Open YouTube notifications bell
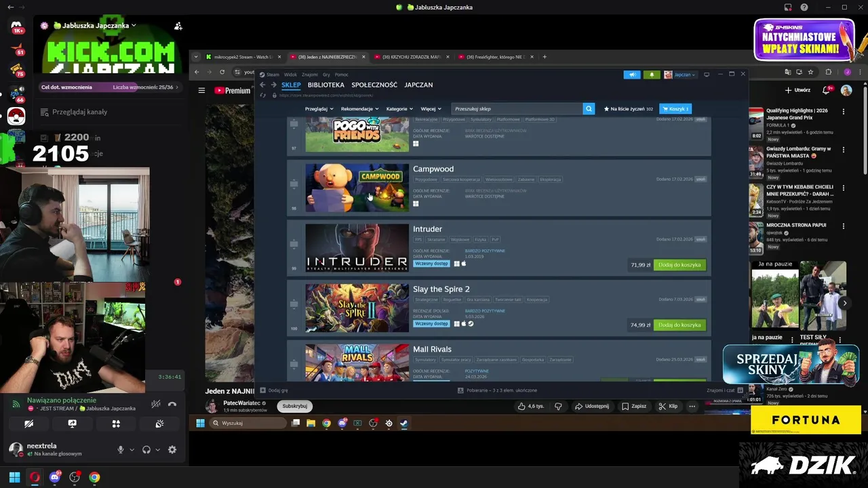Viewport: 868px width, 488px height. (826, 89)
